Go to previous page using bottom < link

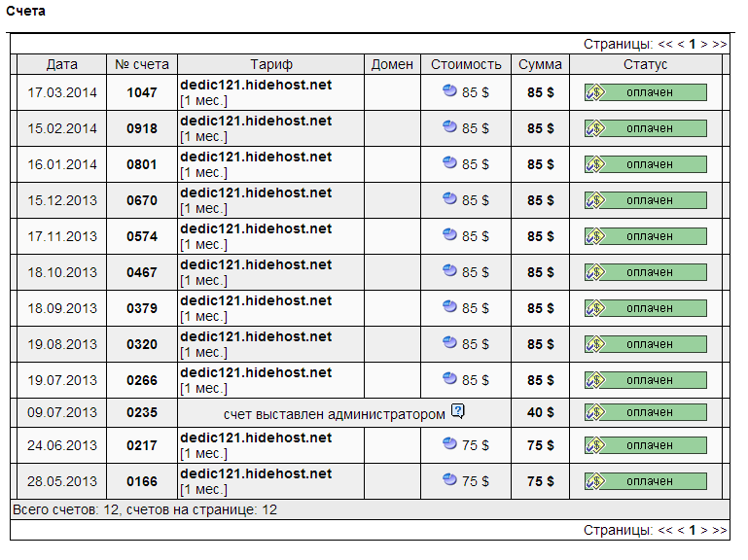click(x=681, y=531)
